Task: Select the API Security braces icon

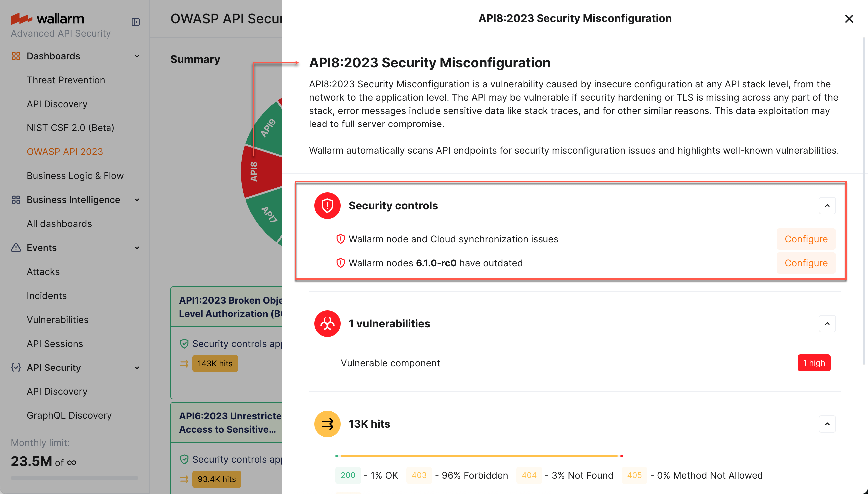Action: pos(16,368)
